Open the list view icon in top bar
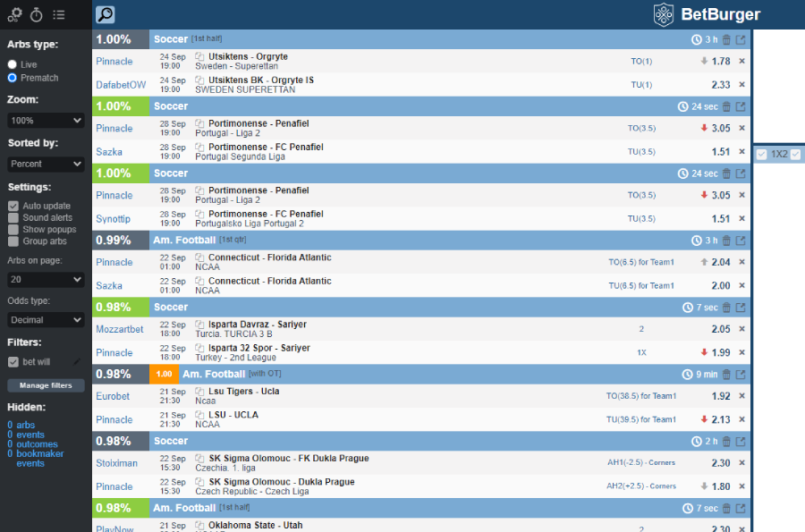This screenshot has height=532, width=805. [59, 14]
